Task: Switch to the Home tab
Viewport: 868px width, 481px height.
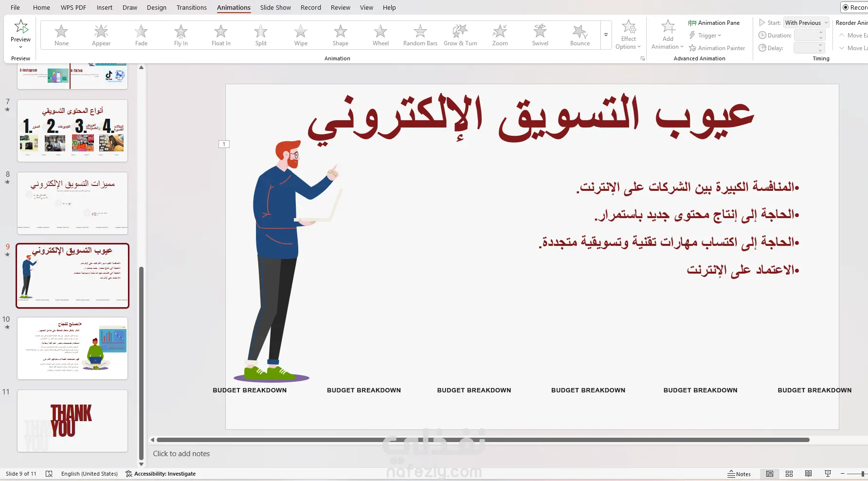Action: tap(41, 7)
